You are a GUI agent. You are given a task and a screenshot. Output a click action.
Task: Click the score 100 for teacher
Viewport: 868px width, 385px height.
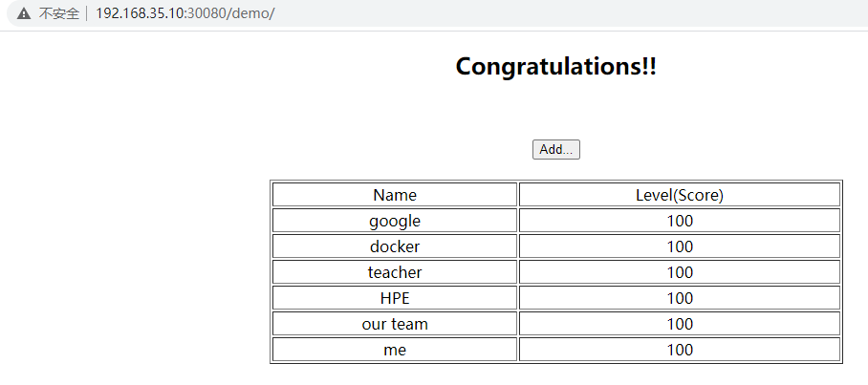click(x=679, y=272)
